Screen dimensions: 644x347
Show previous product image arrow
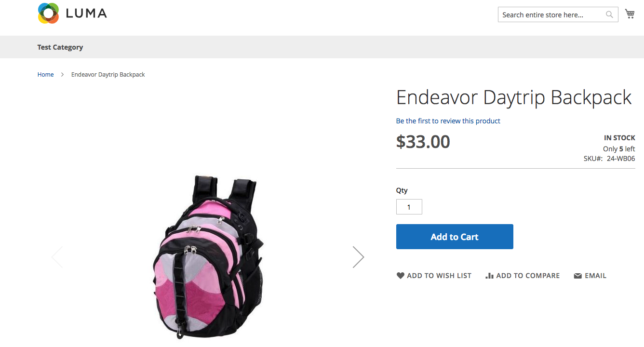point(57,257)
